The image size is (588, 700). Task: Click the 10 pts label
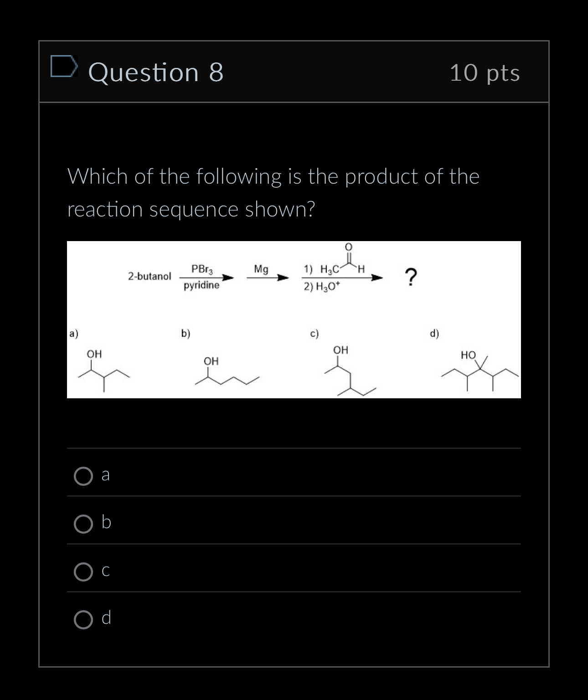click(485, 73)
